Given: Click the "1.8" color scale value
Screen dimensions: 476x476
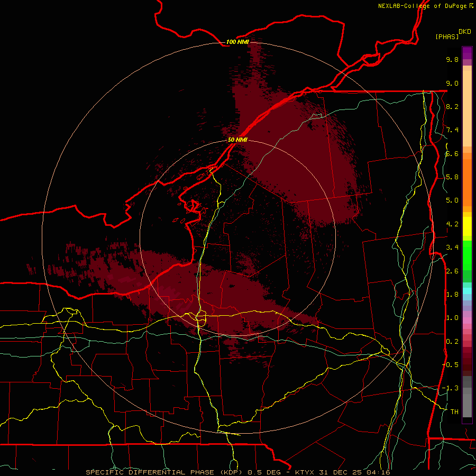Looking at the screenshot, I should (x=452, y=294).
